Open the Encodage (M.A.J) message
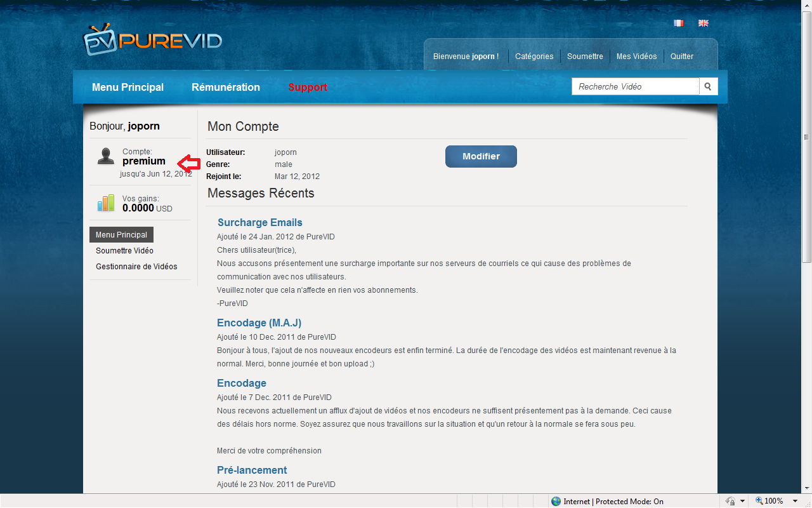 point(259,323)
